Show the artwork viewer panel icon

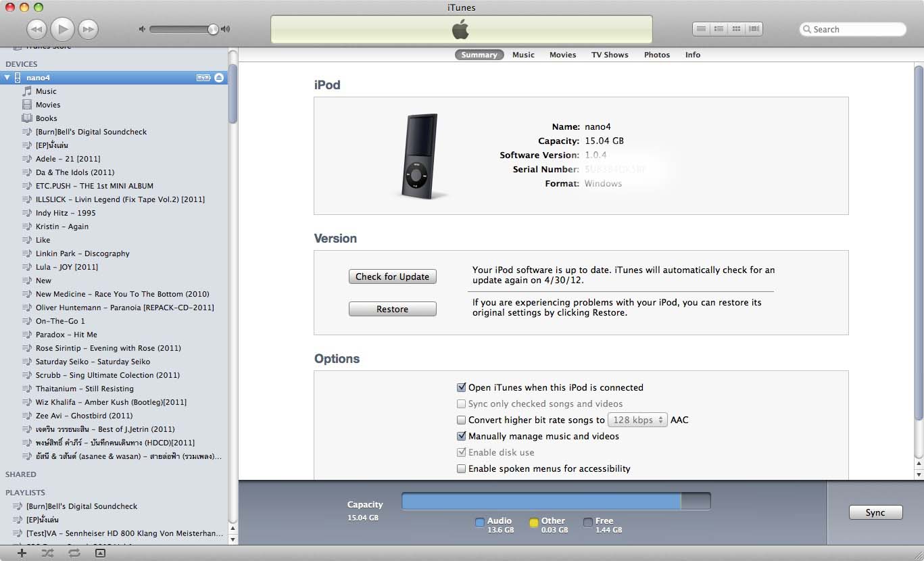tap(100, 553)
